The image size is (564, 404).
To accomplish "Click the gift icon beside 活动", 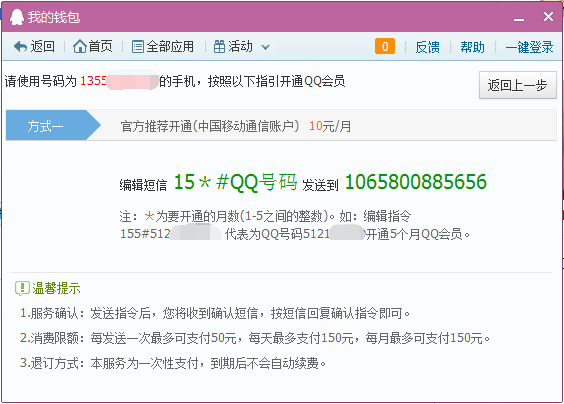I will [219, 47].
